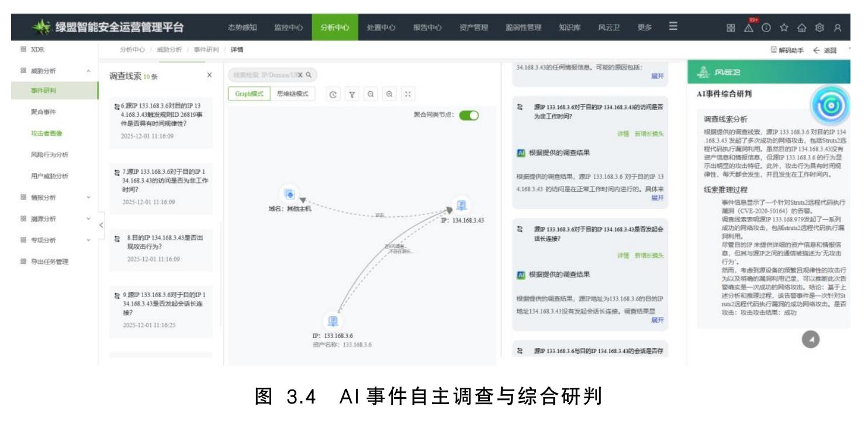Open 分析中心 top menu

point(335,27)
